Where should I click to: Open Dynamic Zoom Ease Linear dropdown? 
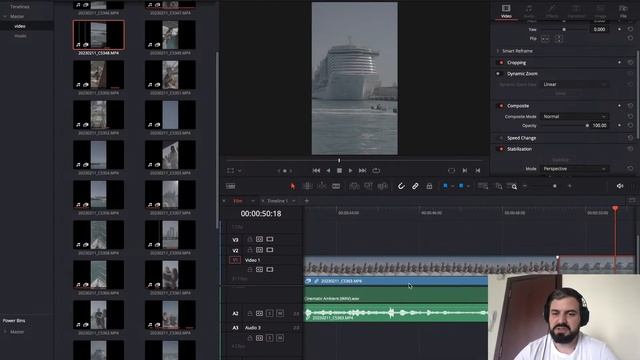click(x=574, y=84)
